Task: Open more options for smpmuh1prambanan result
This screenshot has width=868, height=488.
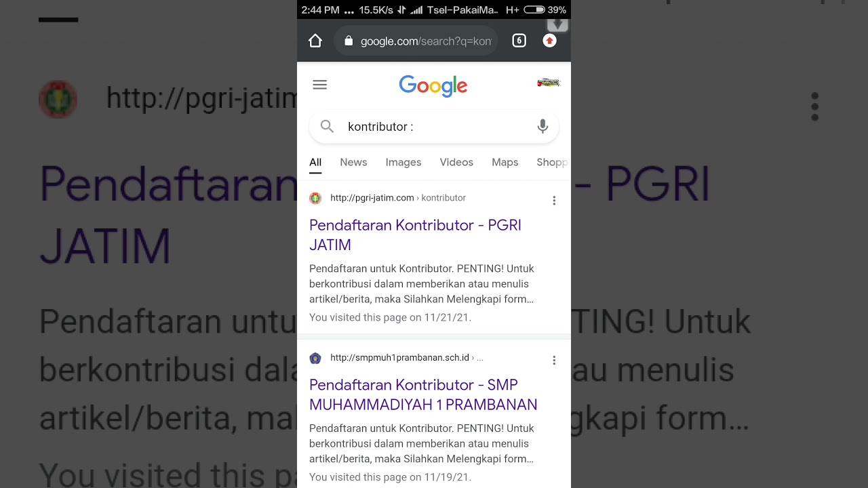Action: pos(554,361)
